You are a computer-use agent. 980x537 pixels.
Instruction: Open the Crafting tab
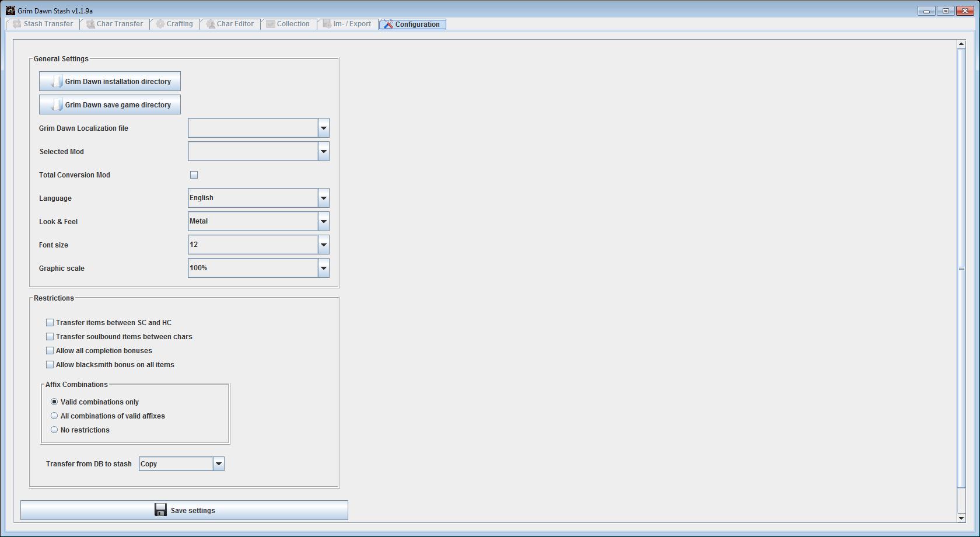(x=174, y=24)
